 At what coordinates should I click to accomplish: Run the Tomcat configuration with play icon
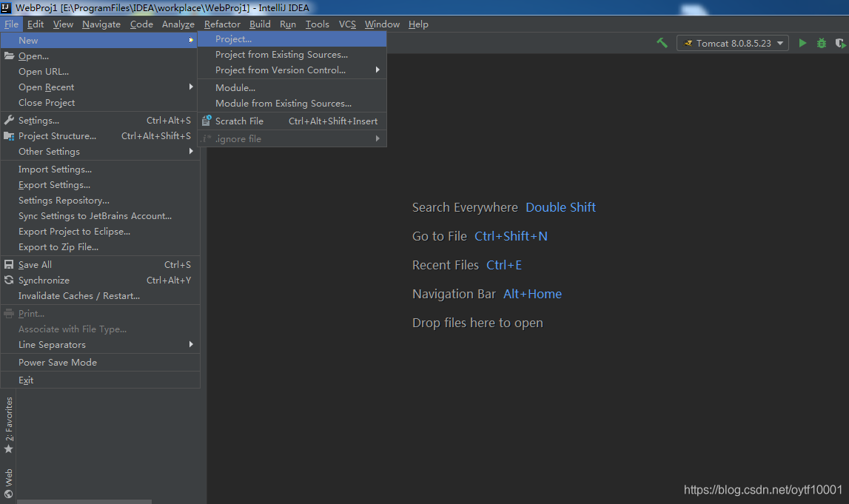coord(802,43)
